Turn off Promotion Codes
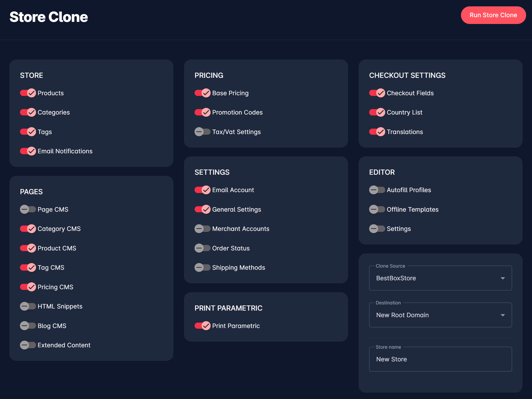Viewport: 532px width, 399px height. [x=202, y=112]
